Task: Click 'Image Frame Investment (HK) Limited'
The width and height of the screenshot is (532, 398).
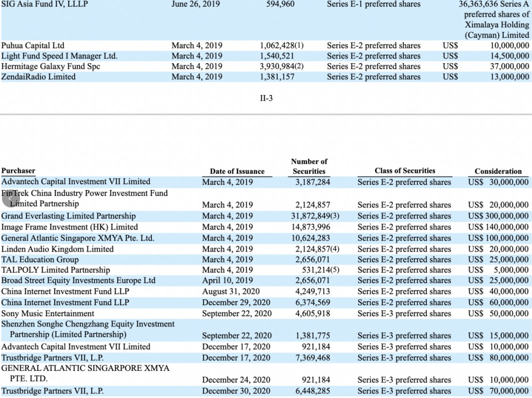Action: (70, 227)
